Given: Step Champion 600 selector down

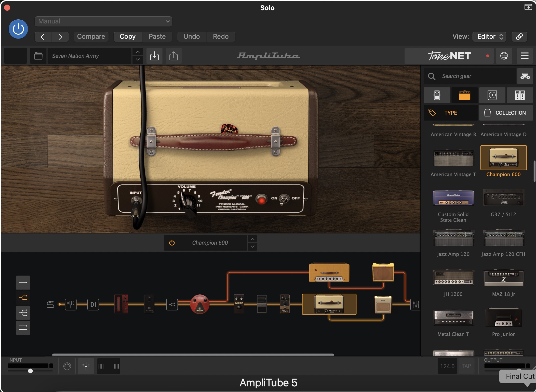Looking at the screenshot, I should click(x=252, y=246).
